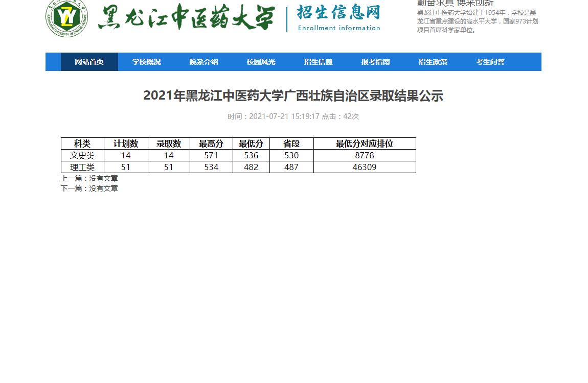Click the 录取数 51 cell in 理工类 row

169,167
